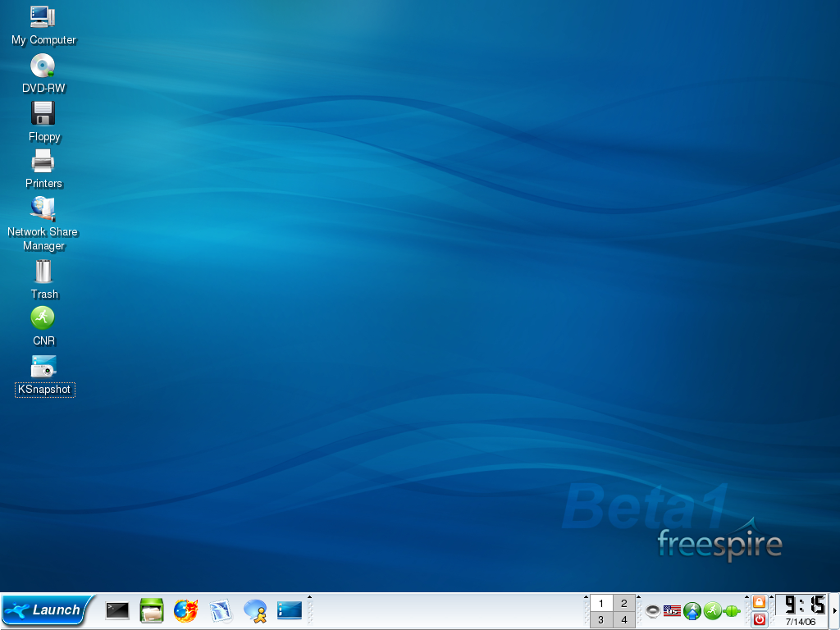Click the 7/14/06 date display
This screenshot has height=630, width=840.
(x=801, y=622)
